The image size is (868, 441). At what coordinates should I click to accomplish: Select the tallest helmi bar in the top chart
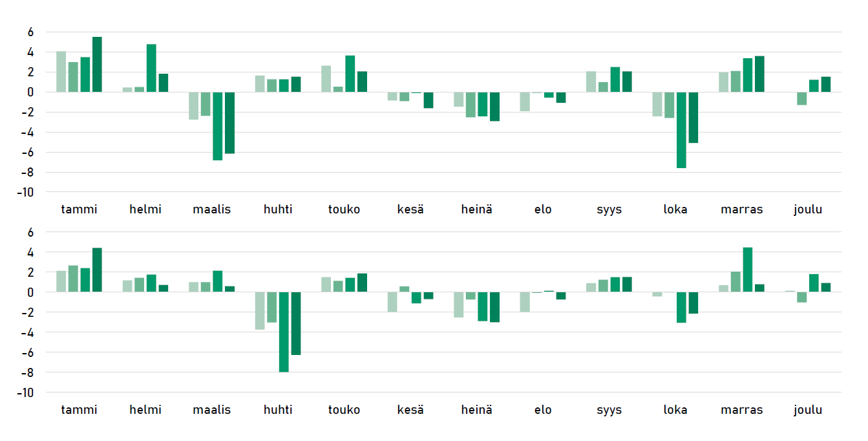pos(151,68)
